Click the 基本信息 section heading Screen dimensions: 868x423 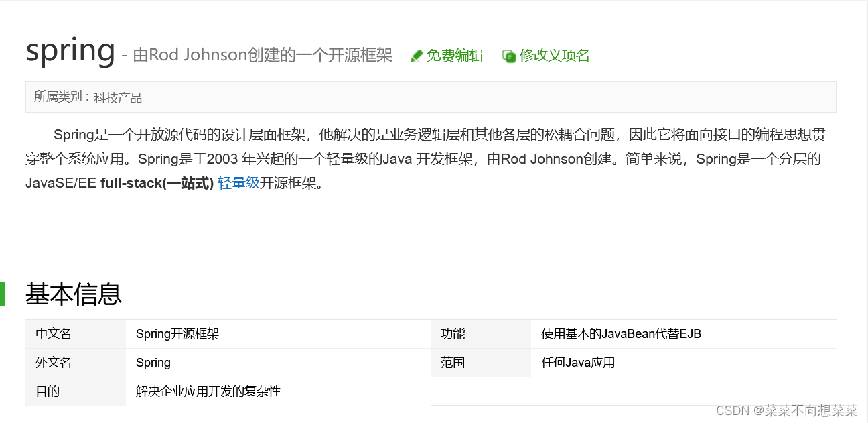pyautogui.click(x=74, y=294)
